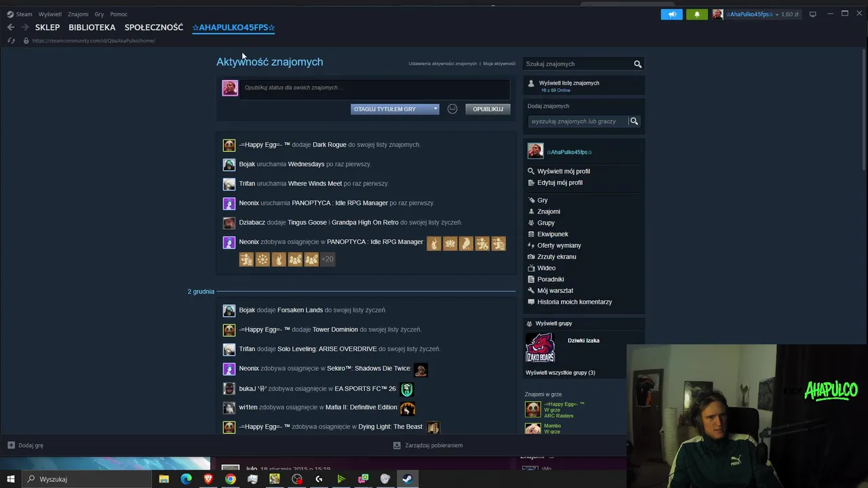Image resolution: width=868 pixels, height=488 pixels.
Task: Open Mój warsztat sidebar link
Action: point(555,291)
